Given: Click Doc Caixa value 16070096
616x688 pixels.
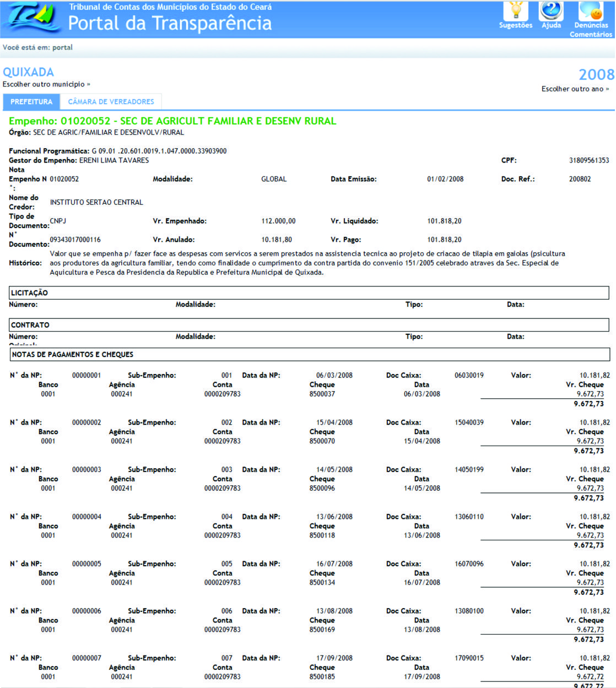Looking at the screenshot, I should pos(469,564).
